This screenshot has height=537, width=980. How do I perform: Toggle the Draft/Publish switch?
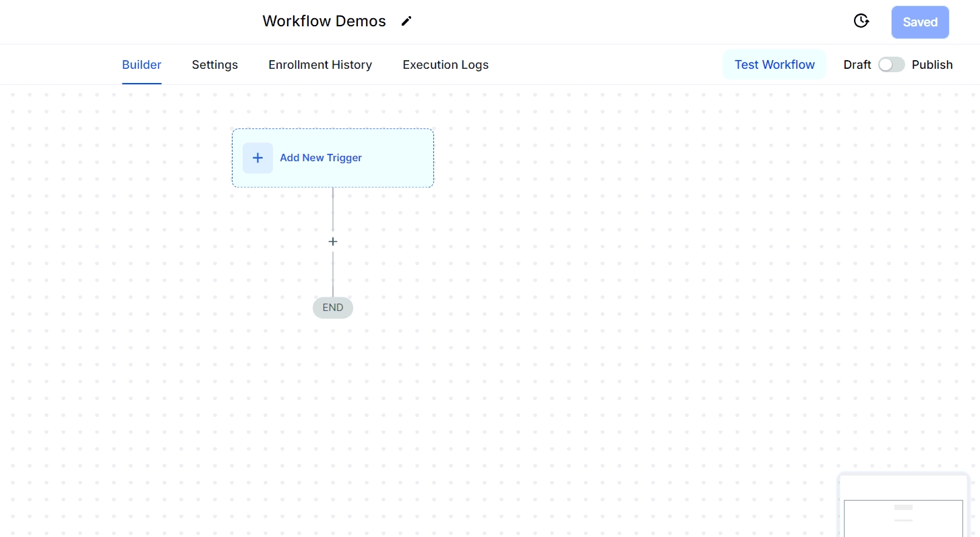coord(891,65)
